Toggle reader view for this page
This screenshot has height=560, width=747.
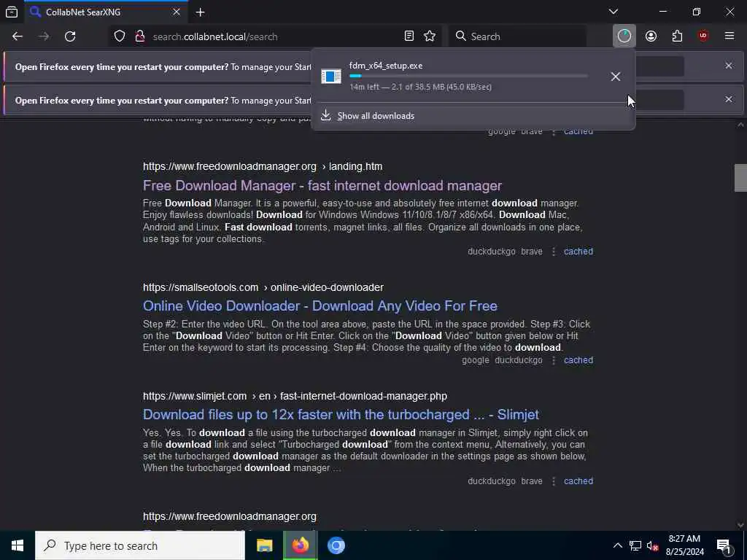pyautogui.click(x=409, y=36)
